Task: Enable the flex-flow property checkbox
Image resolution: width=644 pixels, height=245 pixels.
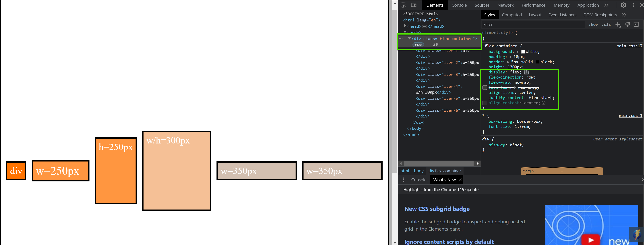Action: tap(485, 88)
